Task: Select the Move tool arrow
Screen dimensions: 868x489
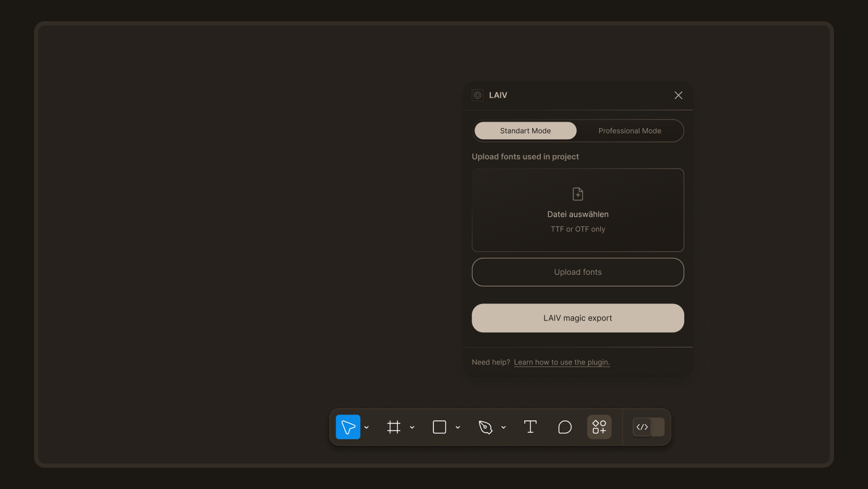Action: point(348,427)
